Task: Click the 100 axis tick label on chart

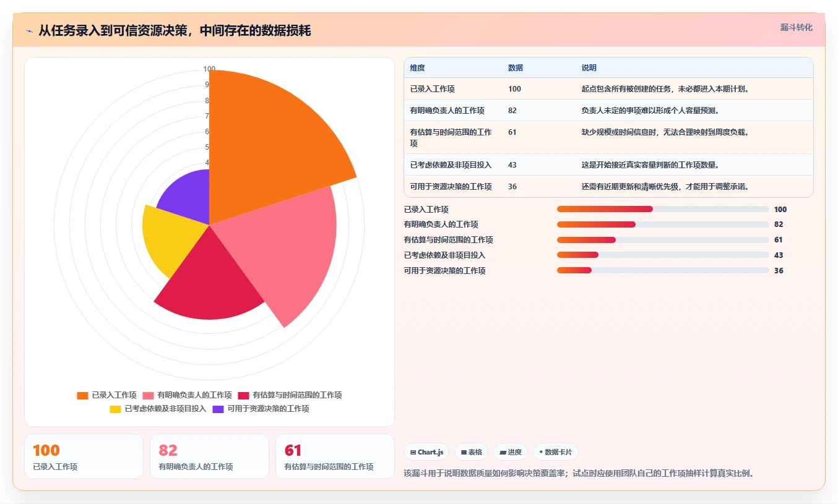Action: pyautogui.click(x=209, y=69)
